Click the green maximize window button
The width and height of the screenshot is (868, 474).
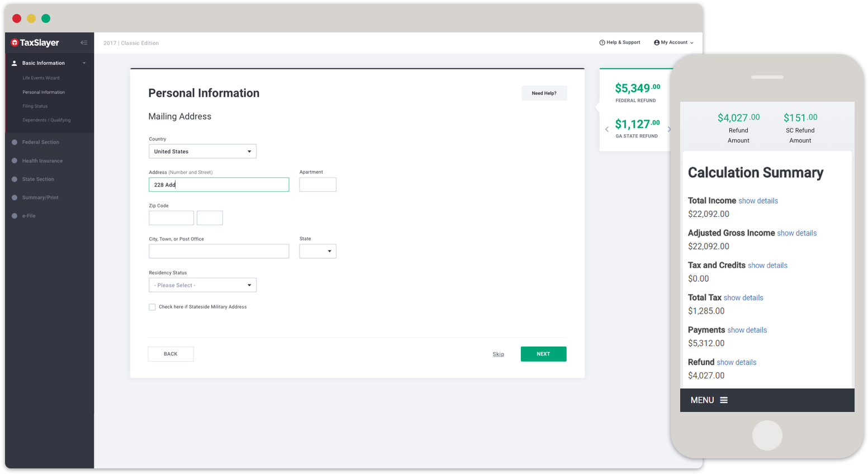tap(46, 18)
